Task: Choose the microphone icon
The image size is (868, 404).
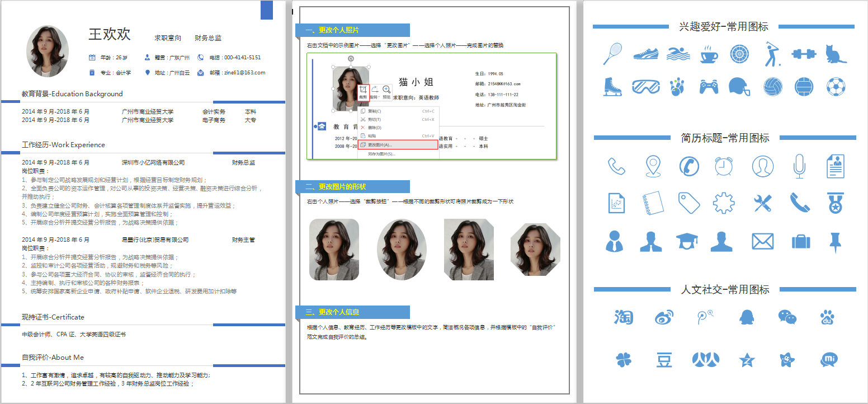Action: point(799,166)
